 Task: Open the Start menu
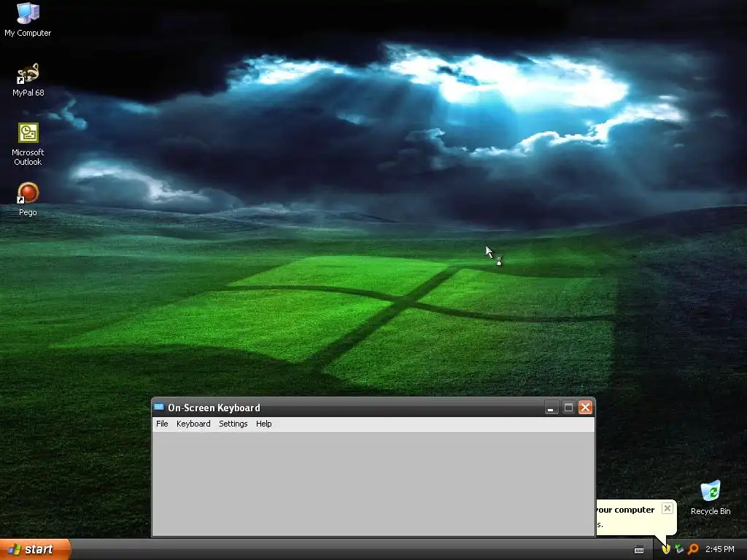pyautogui.click(x=34, y=550)
